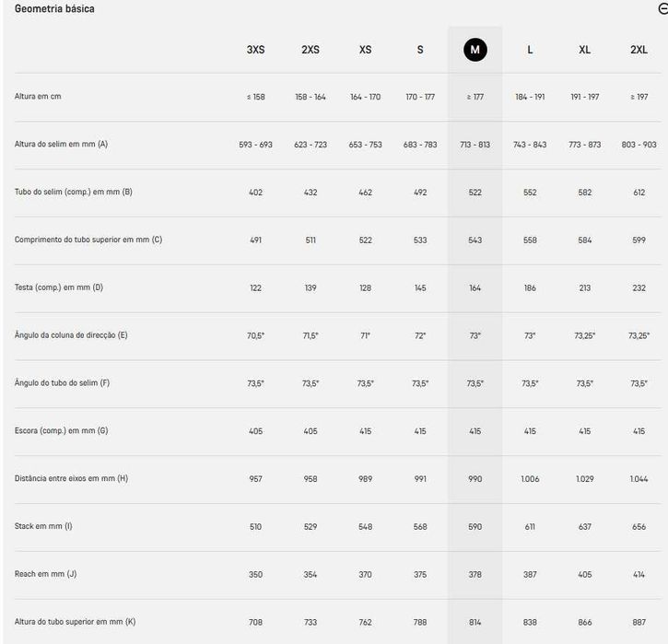Click M column reach value 378
668x644 pixels.
[x=475, y=574]
